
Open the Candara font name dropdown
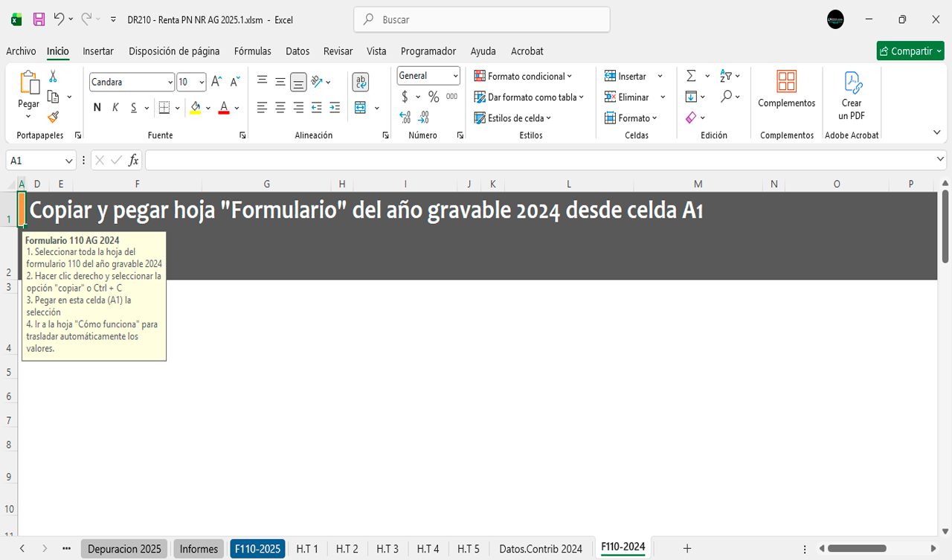point(170,82)
